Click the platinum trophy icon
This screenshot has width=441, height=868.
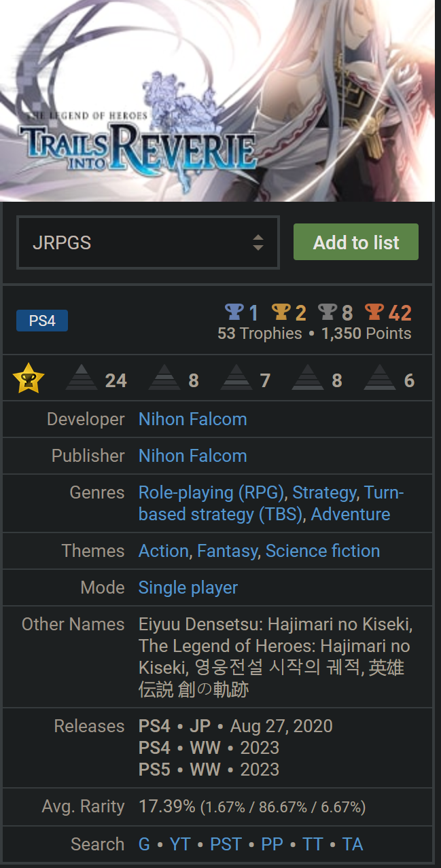click(x=234, y=312)
